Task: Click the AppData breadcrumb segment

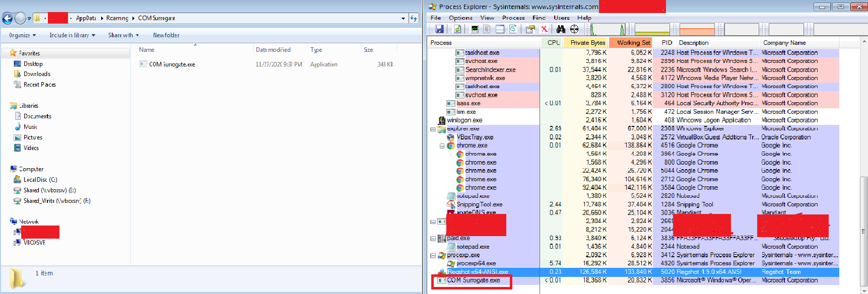Action: tap(86, 18)
